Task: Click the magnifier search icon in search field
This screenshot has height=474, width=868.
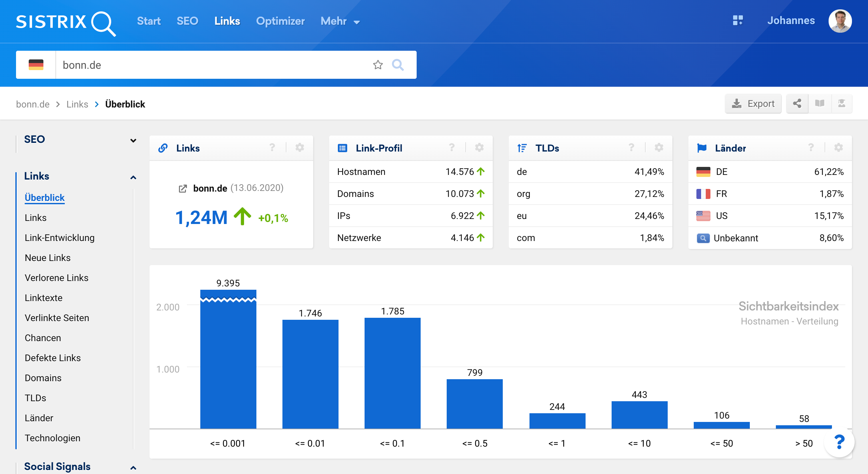Action: [x=398, y=65]
